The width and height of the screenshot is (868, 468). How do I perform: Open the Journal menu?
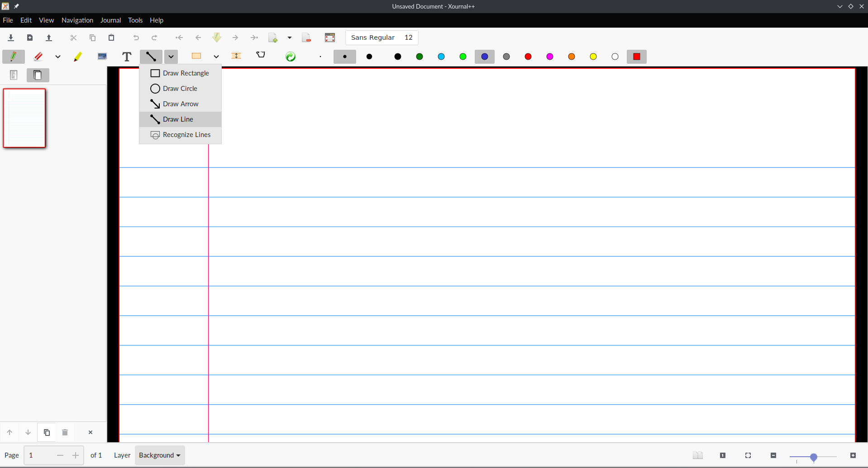click(110, 20)
